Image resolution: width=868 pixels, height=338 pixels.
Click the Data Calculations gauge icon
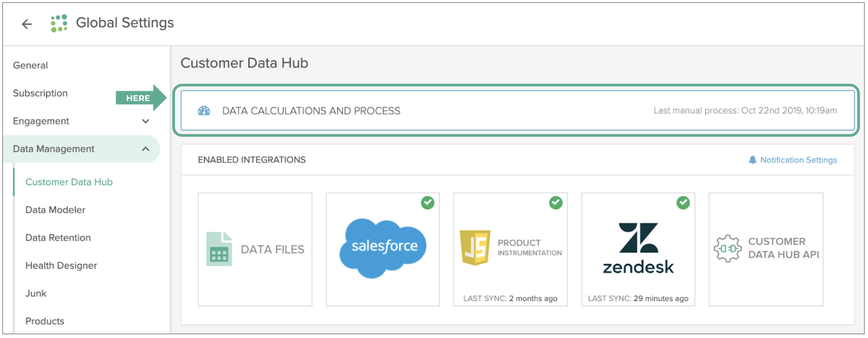click(x=204, y=111)
